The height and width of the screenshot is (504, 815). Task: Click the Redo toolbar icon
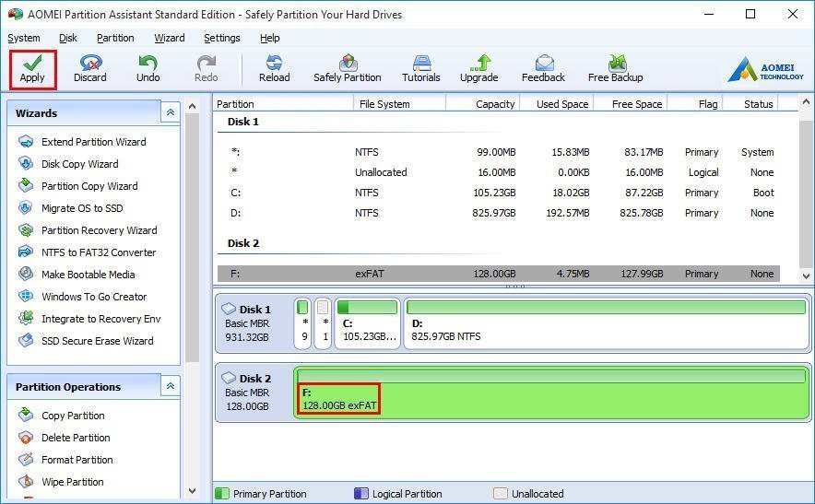(x=207, y=70)
